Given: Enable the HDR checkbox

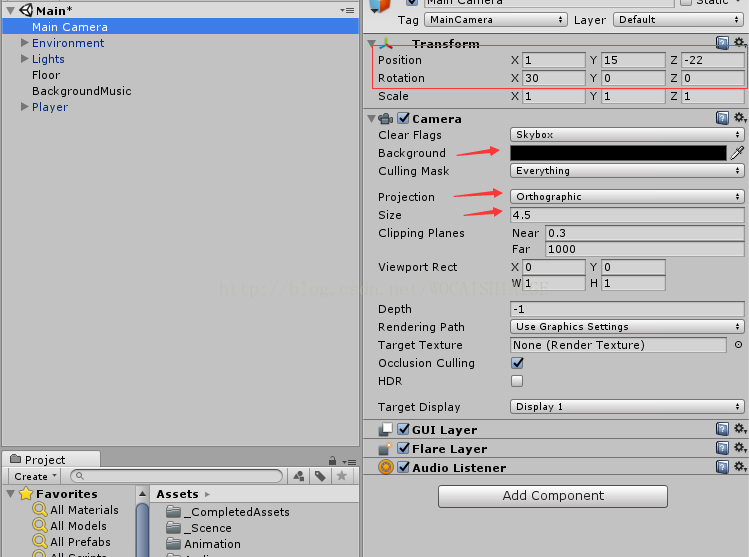Looking at the screenshot, I should pyautogui.click(x=517, y=381).
